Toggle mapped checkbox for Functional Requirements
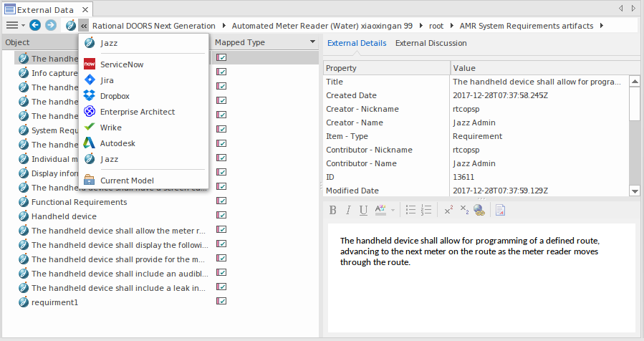This screenshot has width=644, height=341. (221, 201)
